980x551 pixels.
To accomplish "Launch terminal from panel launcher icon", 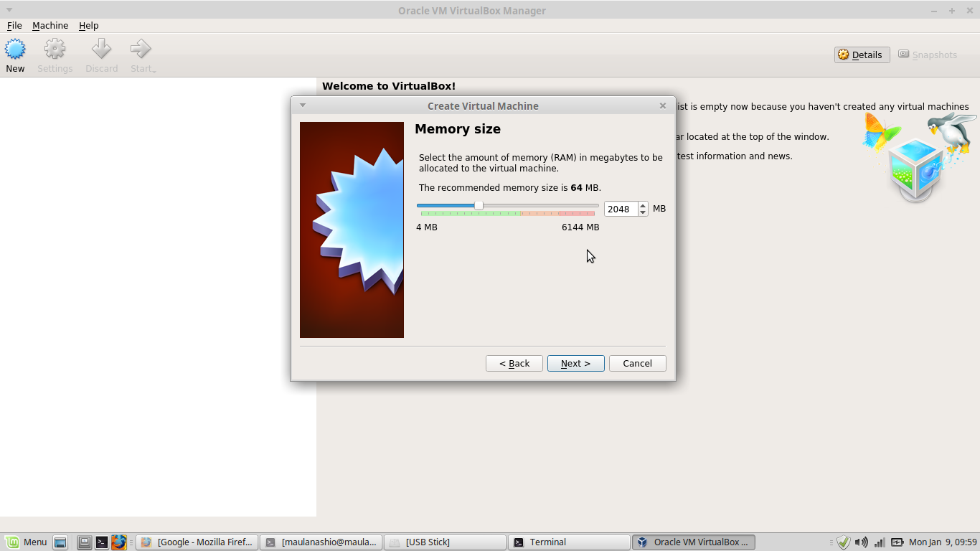I will 102,542.
